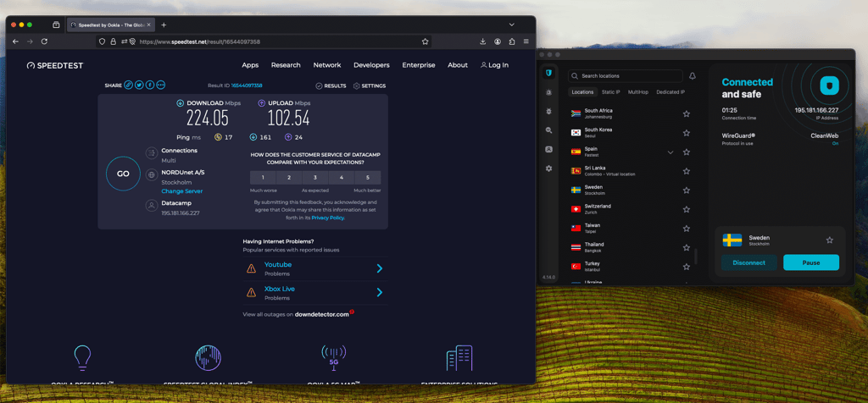
Task: Switch to Static IP tab
Action: click(x=610, y=91)
